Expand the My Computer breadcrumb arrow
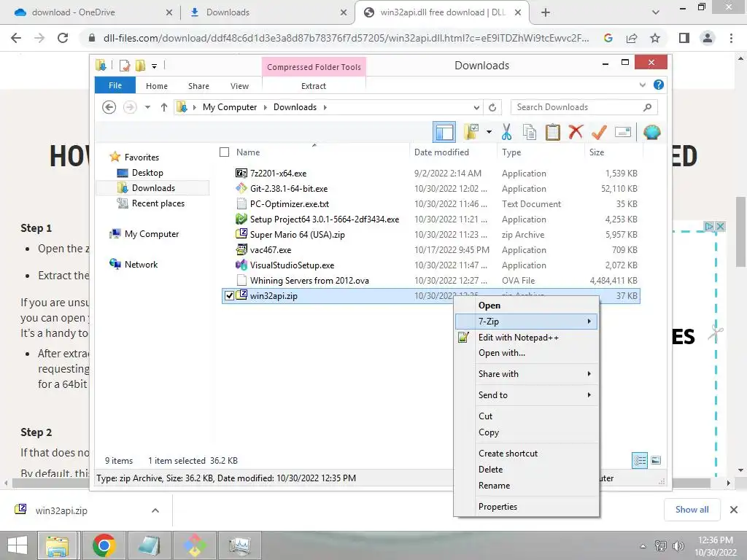The image size is (747, 560). coord(266,107)
